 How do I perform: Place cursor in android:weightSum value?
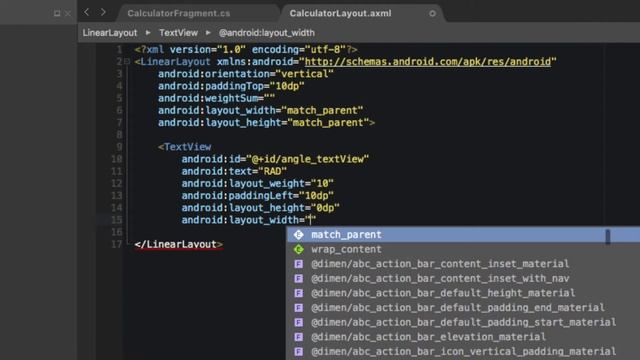[x=269, y=98]
